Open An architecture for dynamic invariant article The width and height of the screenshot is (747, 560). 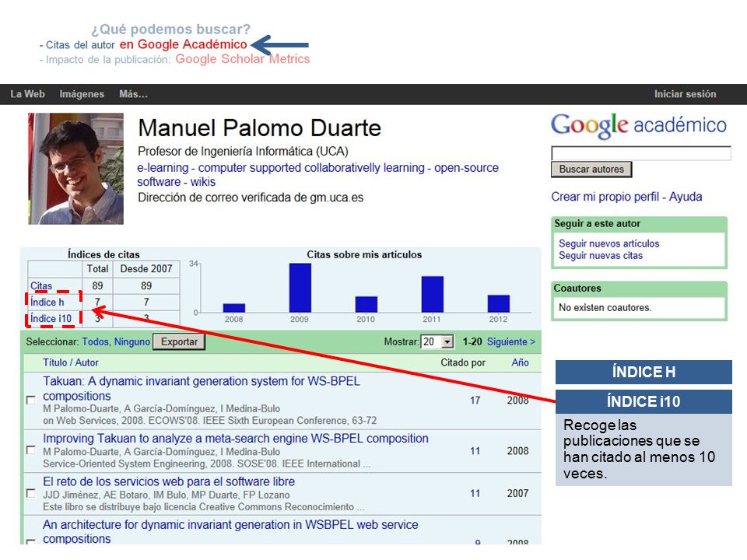pos(230,531)
